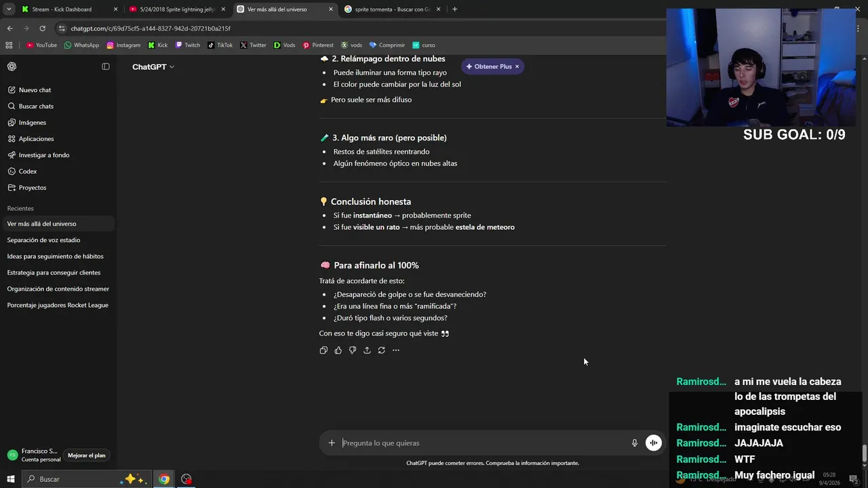Image resolution: width=868 pixels, height=488 pixels.
Task: Click the Mejorar el plan button
Action: point(87,455)
